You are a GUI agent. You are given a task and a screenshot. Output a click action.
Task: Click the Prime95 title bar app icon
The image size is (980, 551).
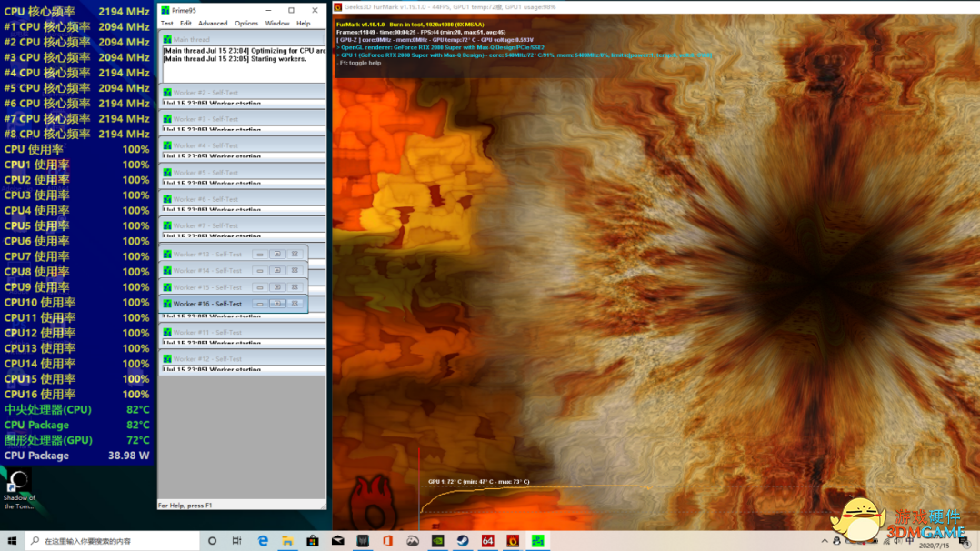165,10
